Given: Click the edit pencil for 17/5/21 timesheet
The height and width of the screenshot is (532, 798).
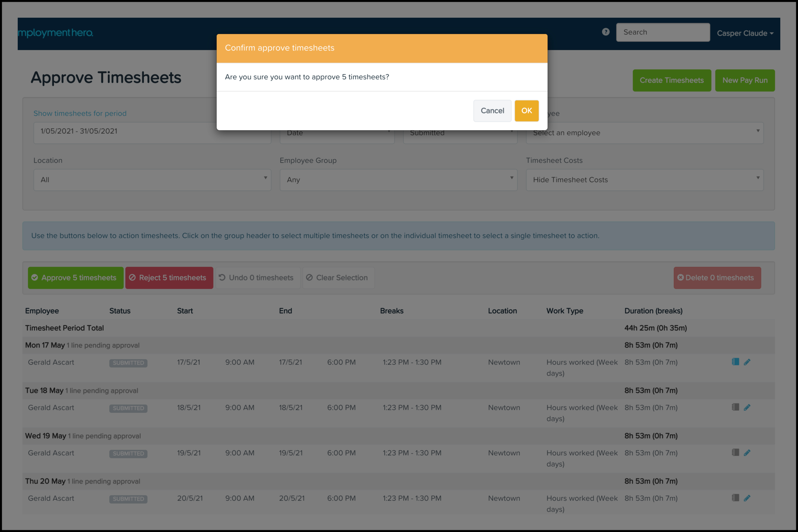Looking at the screenshot, I should tap(747, 362).
